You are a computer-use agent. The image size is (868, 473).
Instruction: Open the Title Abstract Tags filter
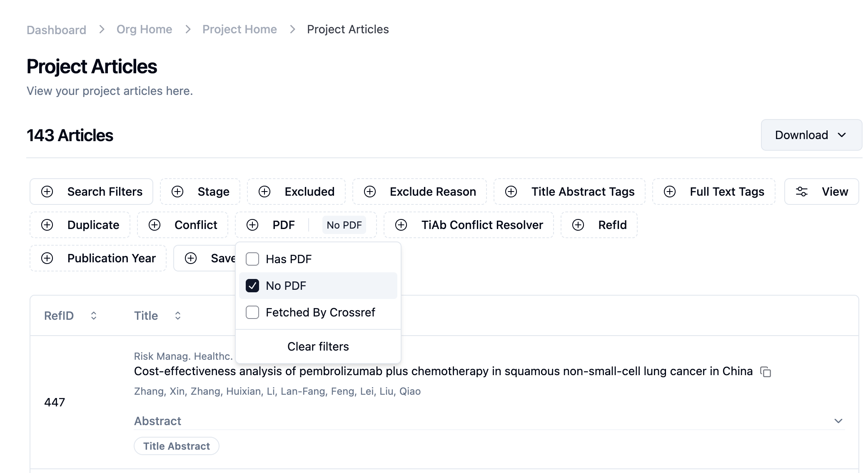pyautogui.click(x=569, y=192)
